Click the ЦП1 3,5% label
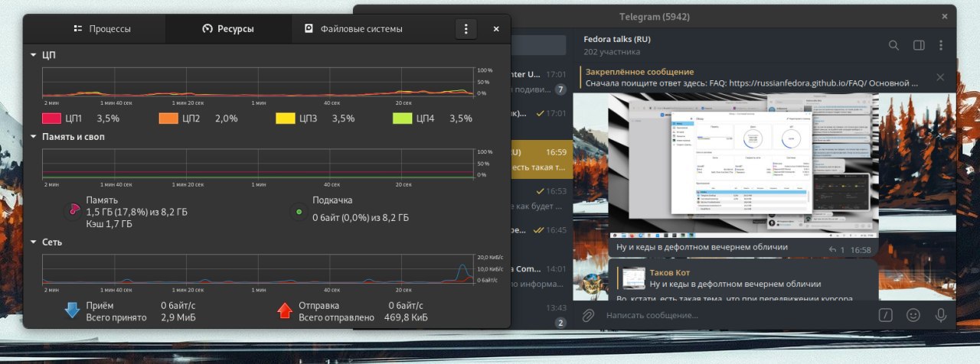 [92, 119]
